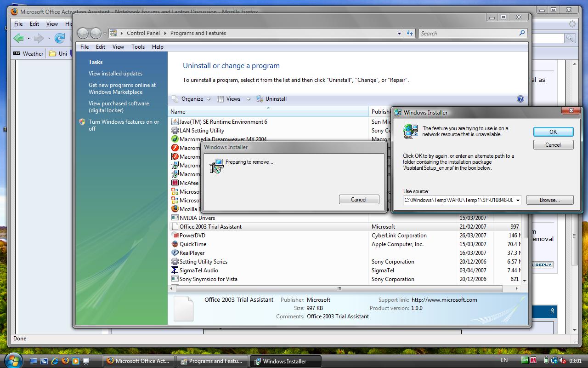588x368 pixels.
Task: Open the address bar history dropdown
Action: click(399, 33)
